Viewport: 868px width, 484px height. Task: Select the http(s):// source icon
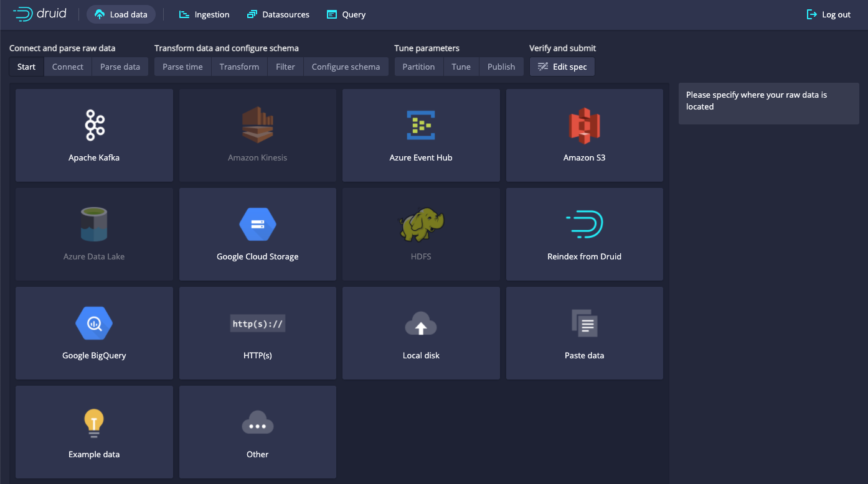[x=258, y=323]
